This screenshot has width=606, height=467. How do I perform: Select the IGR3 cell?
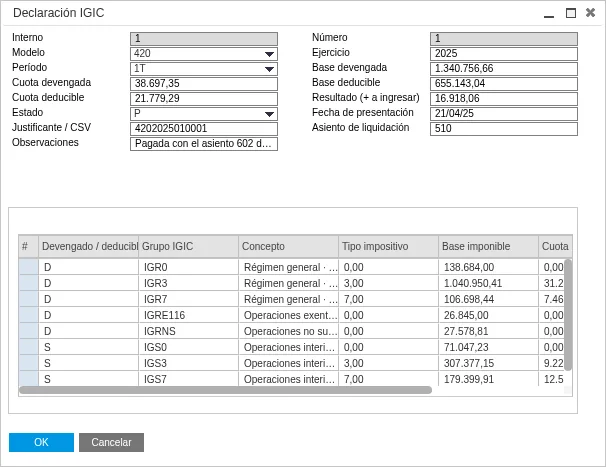pos(189,283)
